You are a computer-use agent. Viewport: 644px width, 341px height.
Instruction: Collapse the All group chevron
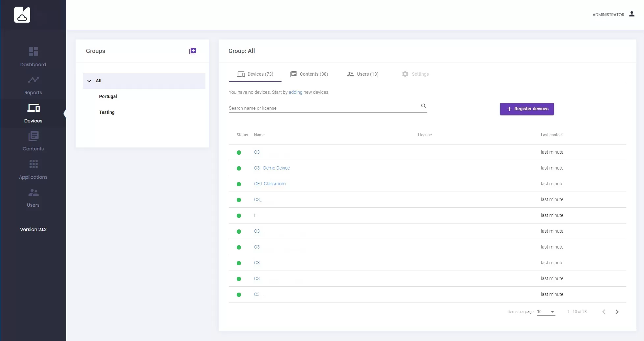89,81
